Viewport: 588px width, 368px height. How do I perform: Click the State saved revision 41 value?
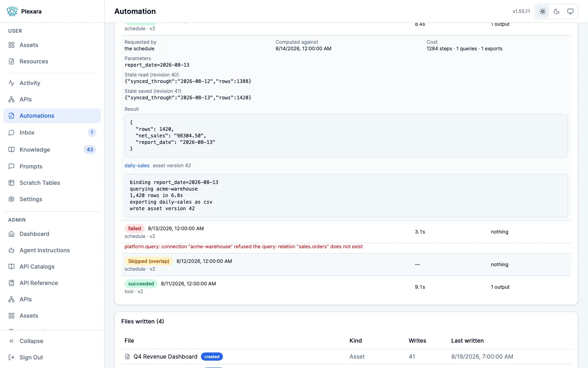pyautogui.click(x=188, y=98)
